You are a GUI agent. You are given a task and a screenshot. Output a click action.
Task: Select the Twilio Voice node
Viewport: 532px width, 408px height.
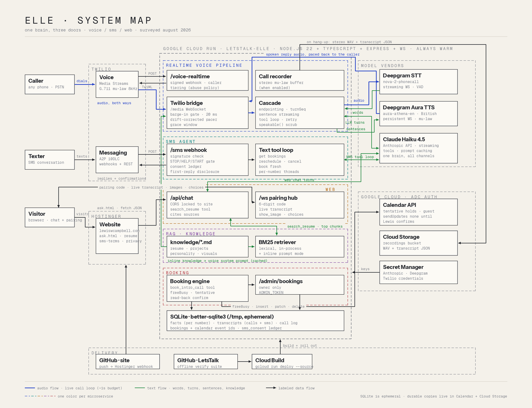pos(117,85)
